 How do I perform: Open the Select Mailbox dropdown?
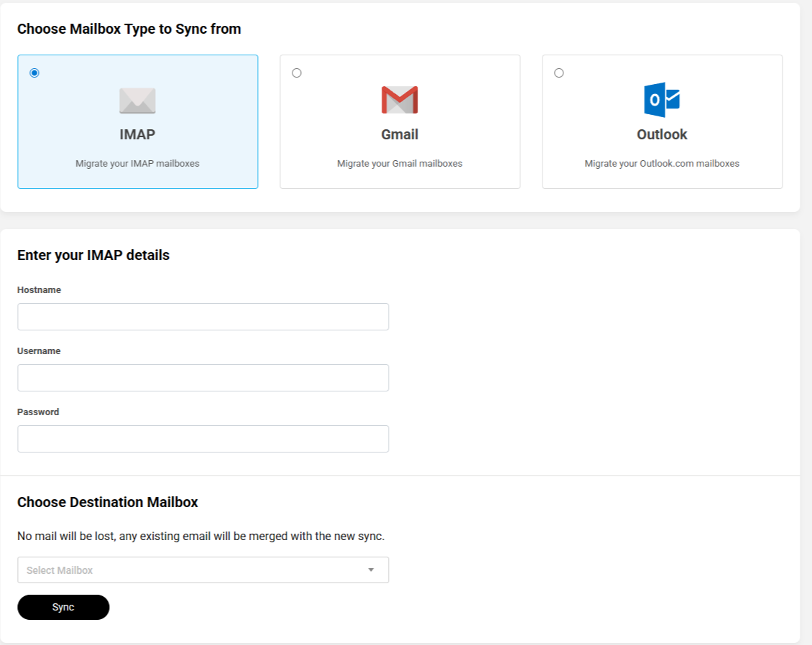click(x=194, y=570)
